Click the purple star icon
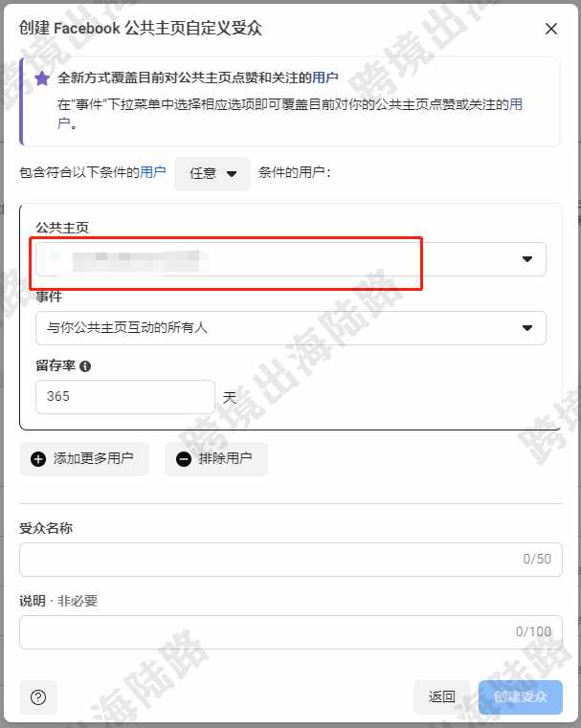This screenshot has width=581, height=728. [42, 78]
